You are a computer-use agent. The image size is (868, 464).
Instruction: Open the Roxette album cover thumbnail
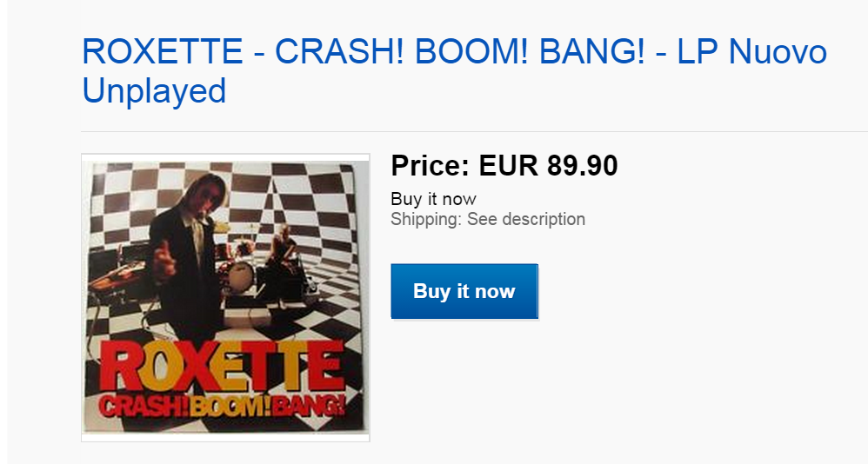pos(225,297)
